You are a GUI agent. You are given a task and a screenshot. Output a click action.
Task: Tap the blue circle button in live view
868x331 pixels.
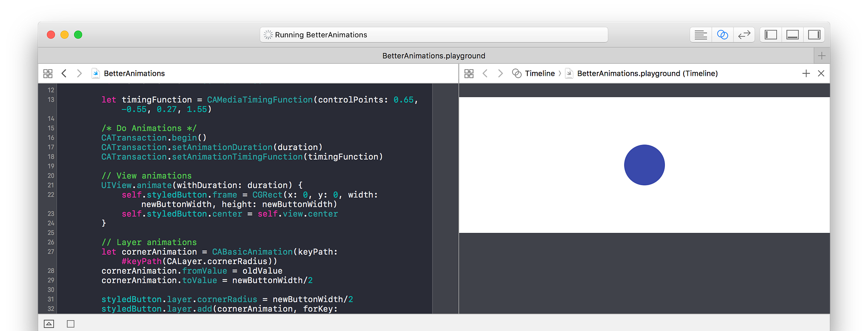644,165
